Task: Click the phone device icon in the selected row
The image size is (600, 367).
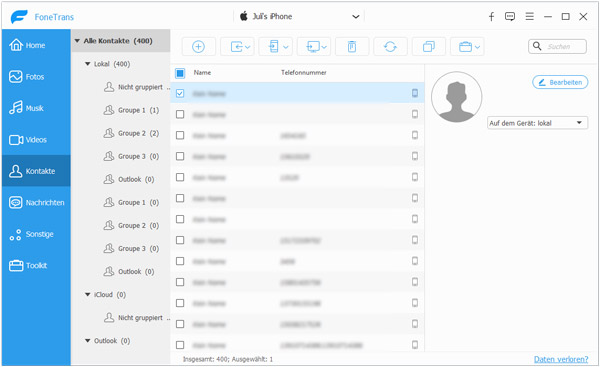Action: 415,93
